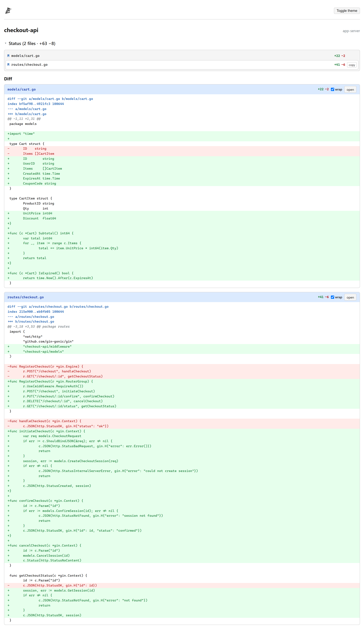Click added line 'UnitPrice int64'
Screen dimensions: 364x633
(x=182, y=213)
